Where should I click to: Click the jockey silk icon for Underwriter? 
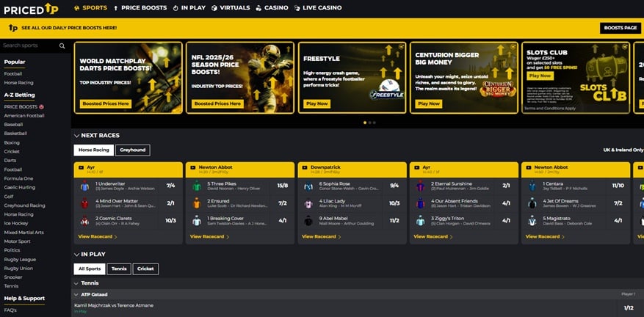84,186
